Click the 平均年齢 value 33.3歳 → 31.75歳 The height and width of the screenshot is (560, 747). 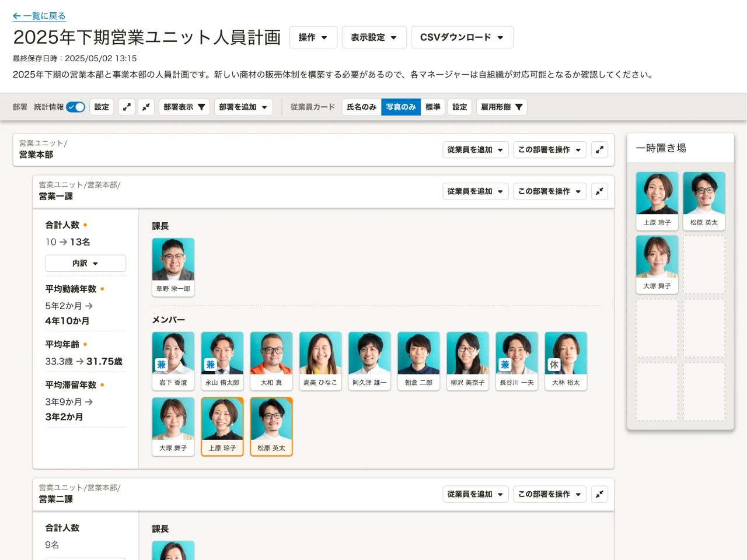pyautogui.click(x=84, y=362)
